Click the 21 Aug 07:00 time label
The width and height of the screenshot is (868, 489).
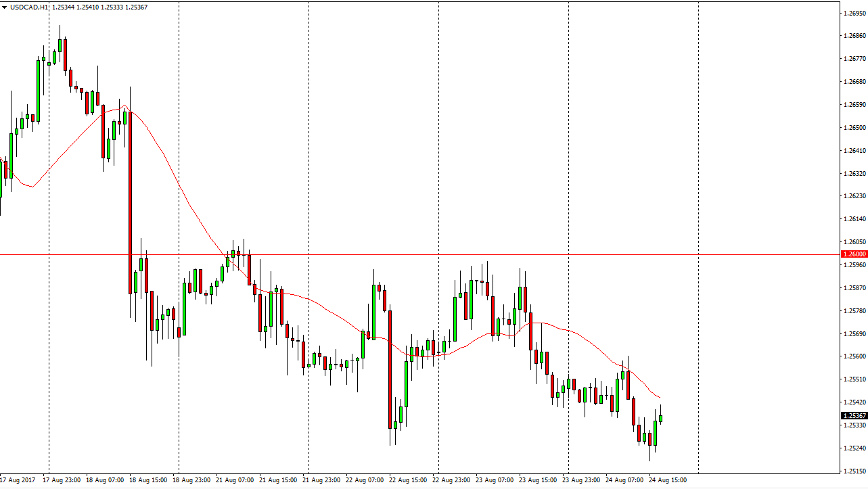point(235,480)
